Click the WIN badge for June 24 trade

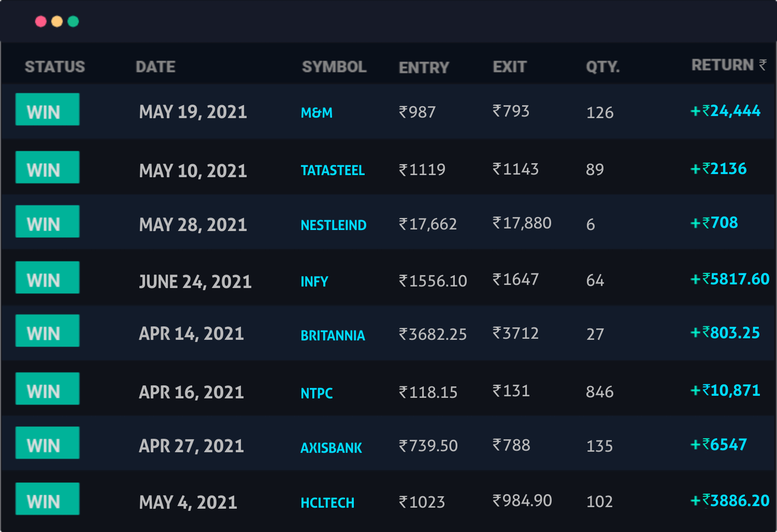point(48,278)
